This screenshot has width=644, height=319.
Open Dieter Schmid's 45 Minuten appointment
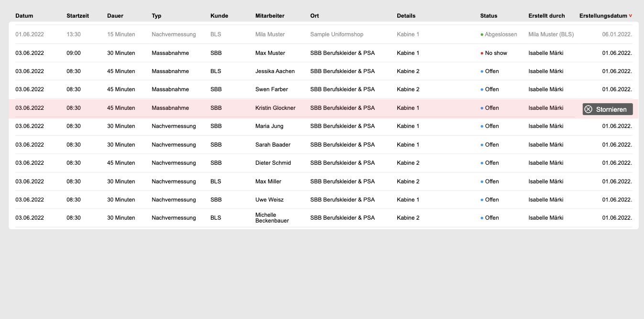click(273, 163)
